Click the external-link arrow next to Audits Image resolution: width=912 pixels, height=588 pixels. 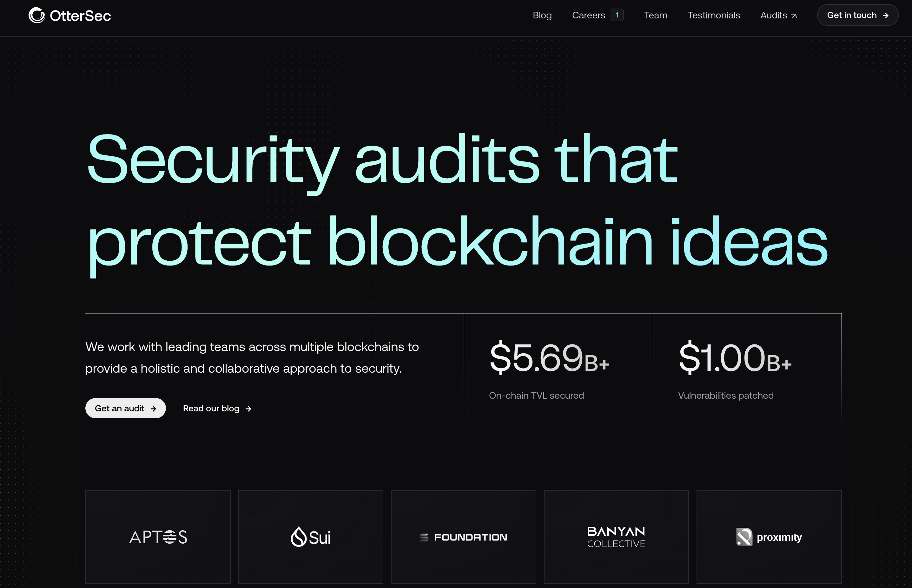pyautogui.click(x=794, y=16)
